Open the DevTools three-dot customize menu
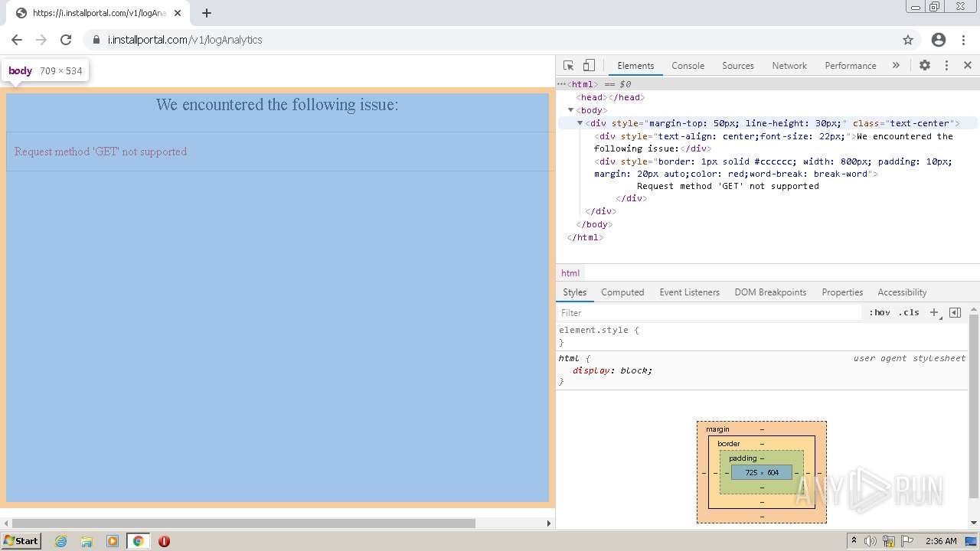Screen dimensions: 980x551 [x=946, y=66]
